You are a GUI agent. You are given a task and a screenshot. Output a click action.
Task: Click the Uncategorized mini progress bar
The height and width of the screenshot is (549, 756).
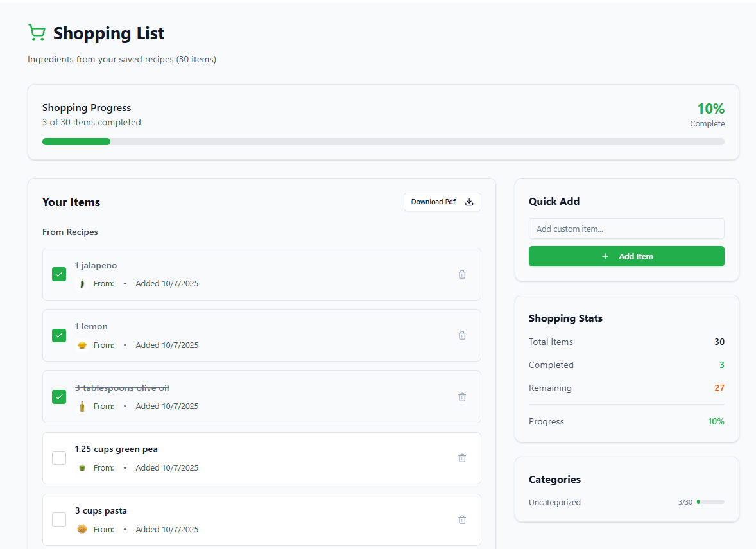[710, 502]
